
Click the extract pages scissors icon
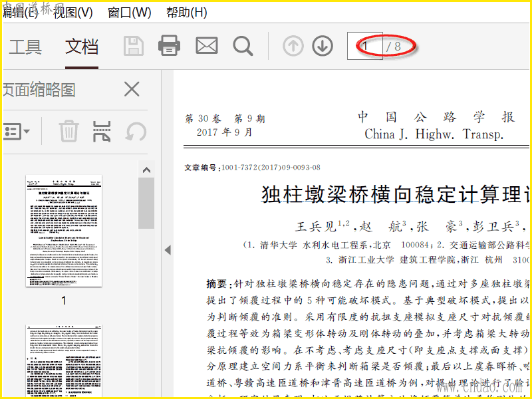102,131
